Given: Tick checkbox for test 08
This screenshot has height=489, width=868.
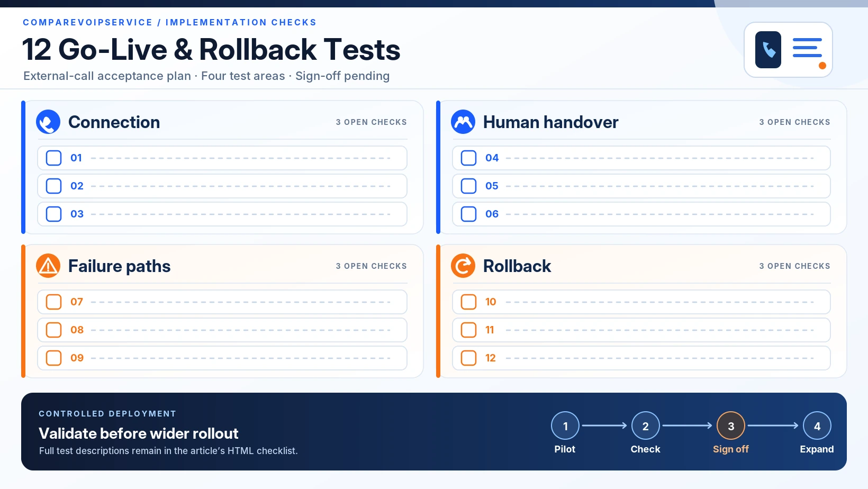Looking at the screenshot, I should [54, 330].
